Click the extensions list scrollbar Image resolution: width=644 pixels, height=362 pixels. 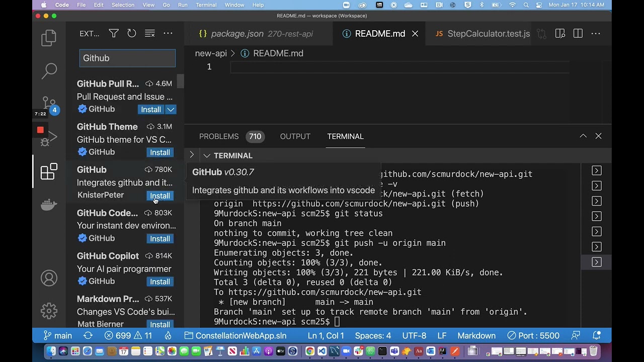point(180,80)
